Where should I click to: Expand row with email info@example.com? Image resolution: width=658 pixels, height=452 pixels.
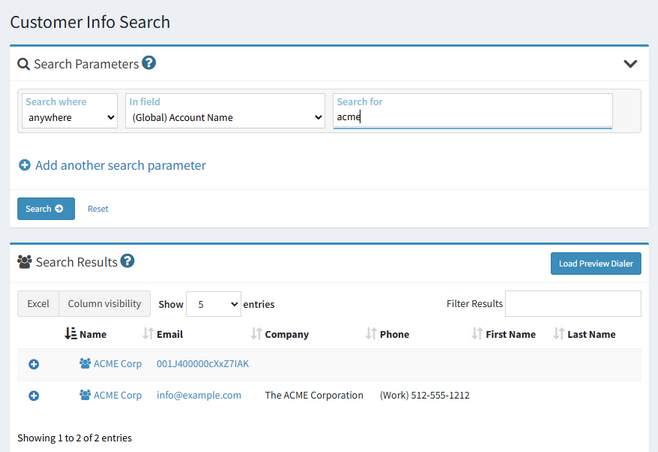[x=34, y=395]
